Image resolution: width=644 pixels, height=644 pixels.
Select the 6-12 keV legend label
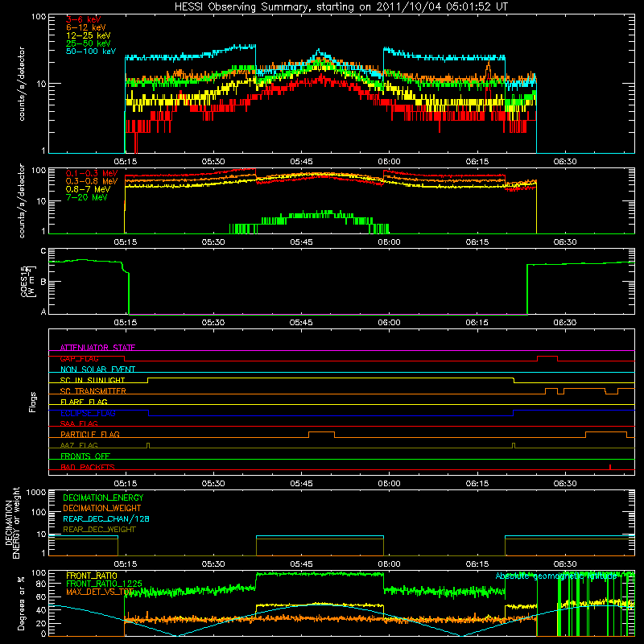86,27
